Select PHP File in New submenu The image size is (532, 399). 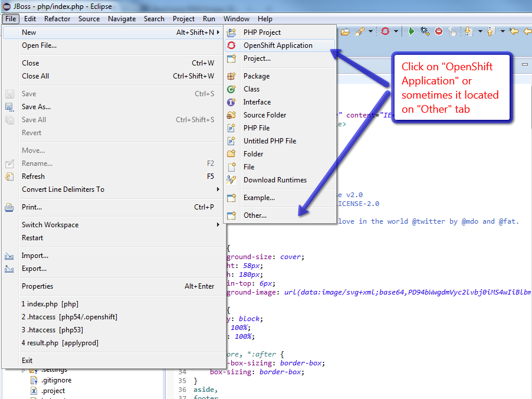(x=257, y=128)
